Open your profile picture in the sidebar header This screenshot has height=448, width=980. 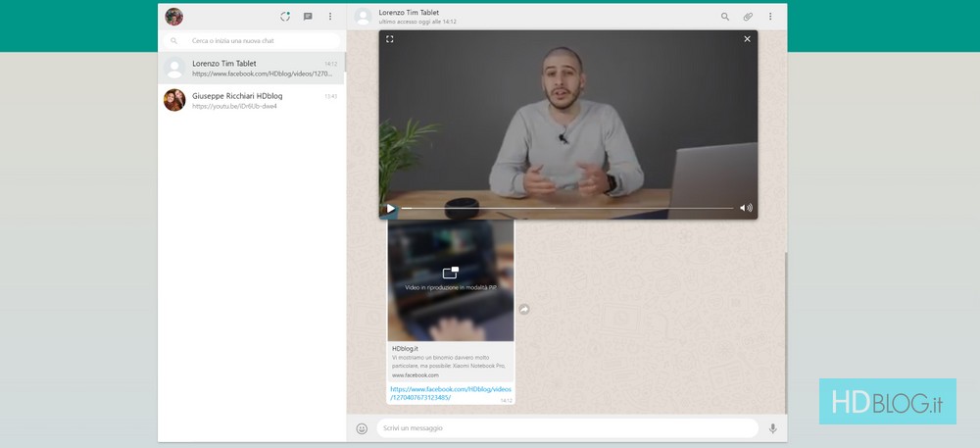pyautogui.click(x=173, y=17)
